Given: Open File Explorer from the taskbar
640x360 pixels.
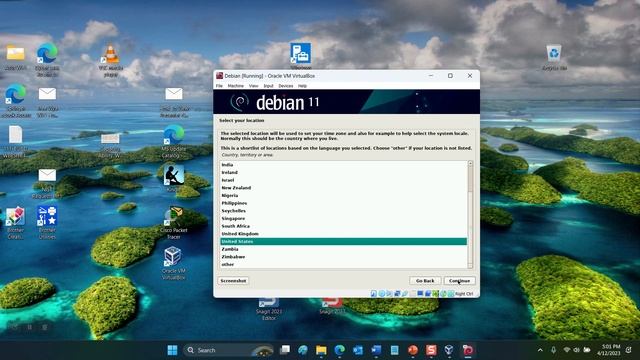Looking at the screenshot, I should tap(321, 350).
